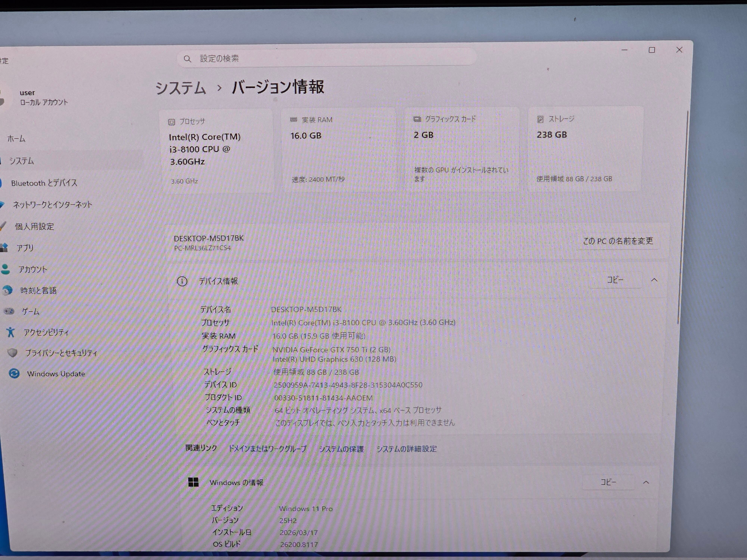
Task: Click the Privacy and Security shield icon
Action: tap(13, 353)
